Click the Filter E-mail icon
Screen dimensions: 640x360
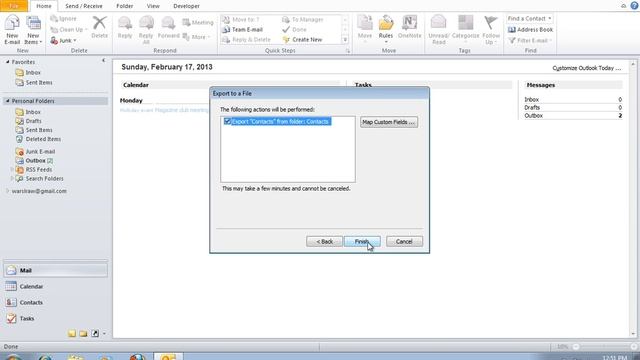(x=530, y=40)
